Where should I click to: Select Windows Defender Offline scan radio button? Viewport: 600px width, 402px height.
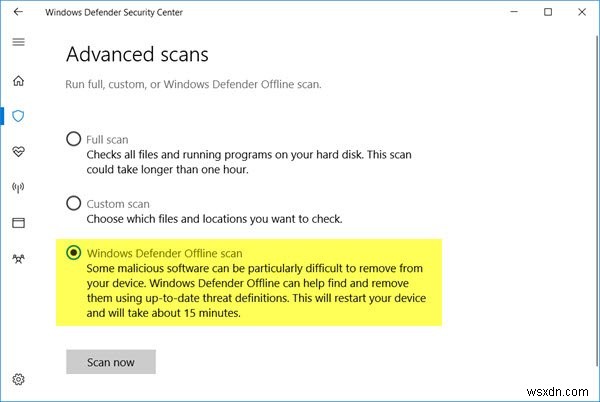(73, 253)
